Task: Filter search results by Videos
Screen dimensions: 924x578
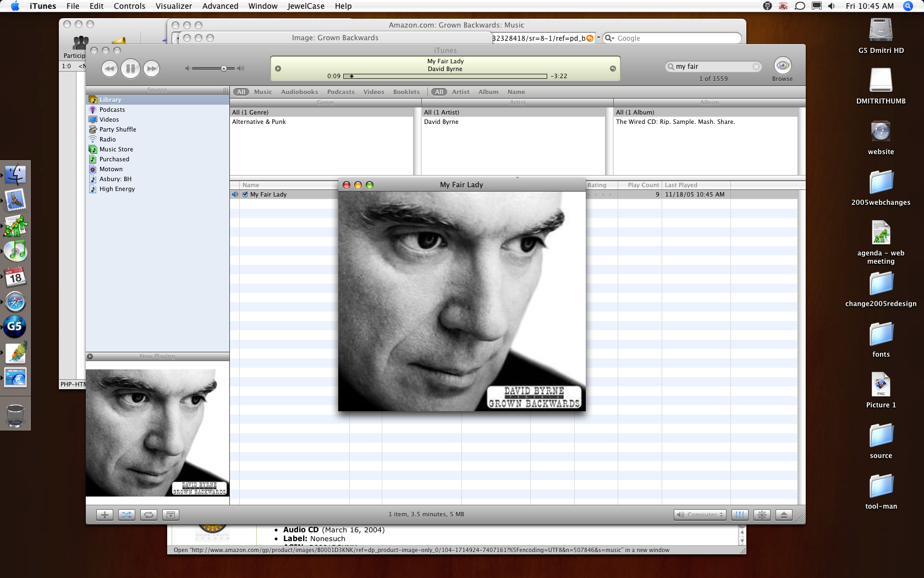Action: click(373, 92)
